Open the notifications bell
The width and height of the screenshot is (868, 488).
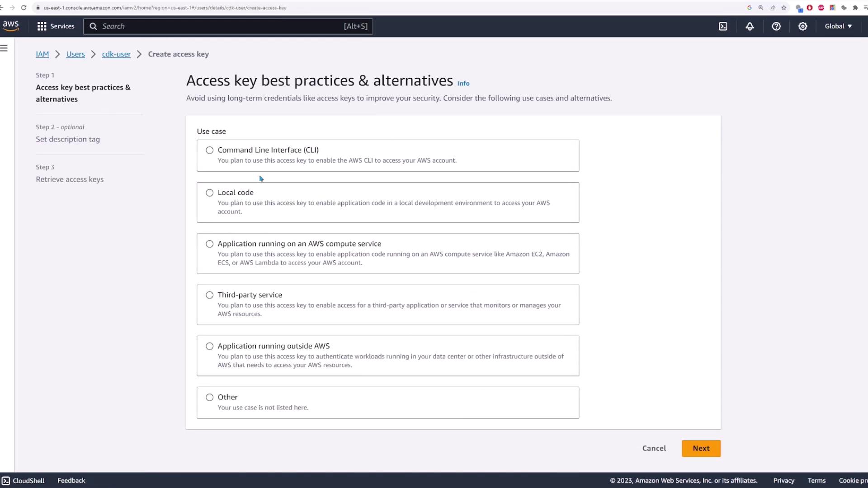pos(750,26)
